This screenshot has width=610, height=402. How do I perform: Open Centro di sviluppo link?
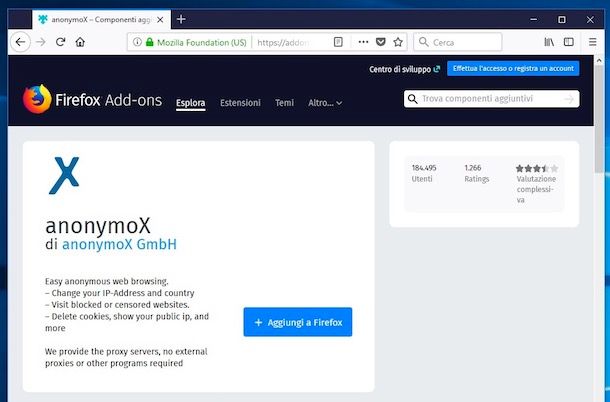coord(405,69)
